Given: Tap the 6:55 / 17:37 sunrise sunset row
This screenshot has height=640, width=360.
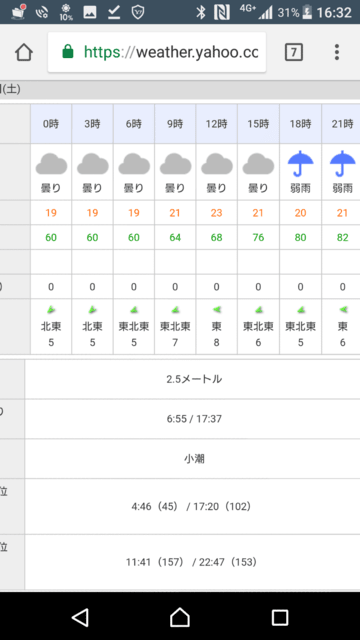Looking at the screenshot, I should tap(192, 419).
